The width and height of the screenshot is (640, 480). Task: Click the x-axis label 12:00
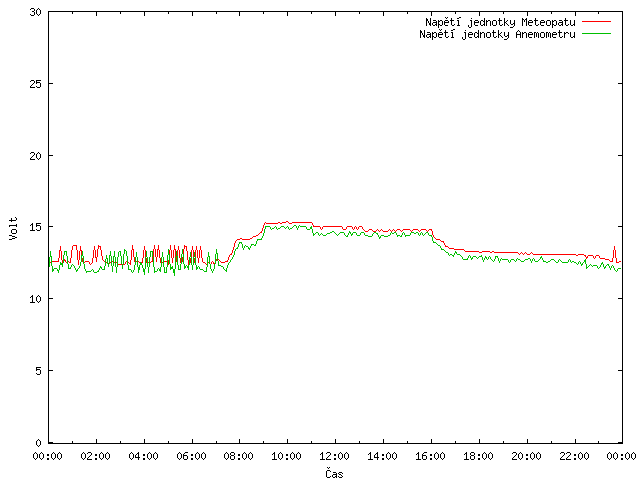coord(335,456)
